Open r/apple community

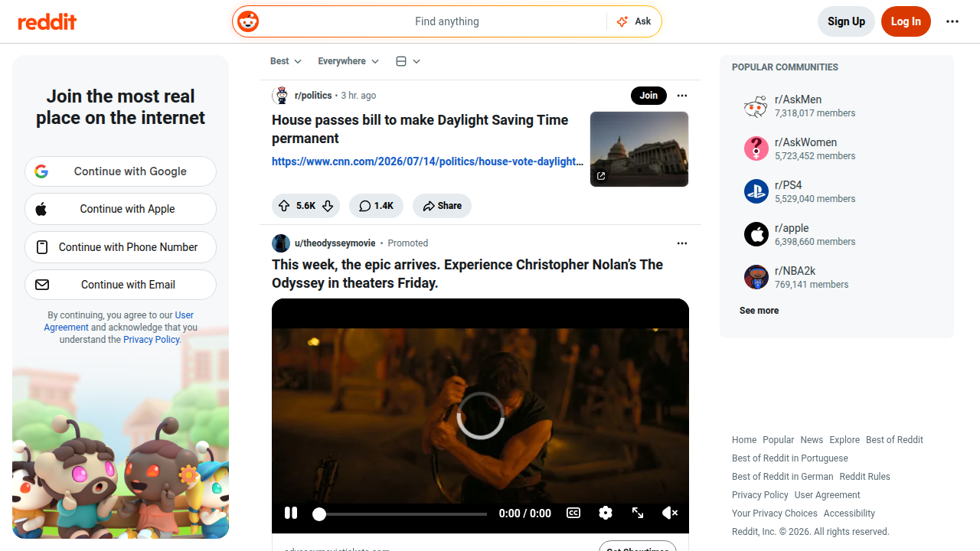[x=792, y=228]
